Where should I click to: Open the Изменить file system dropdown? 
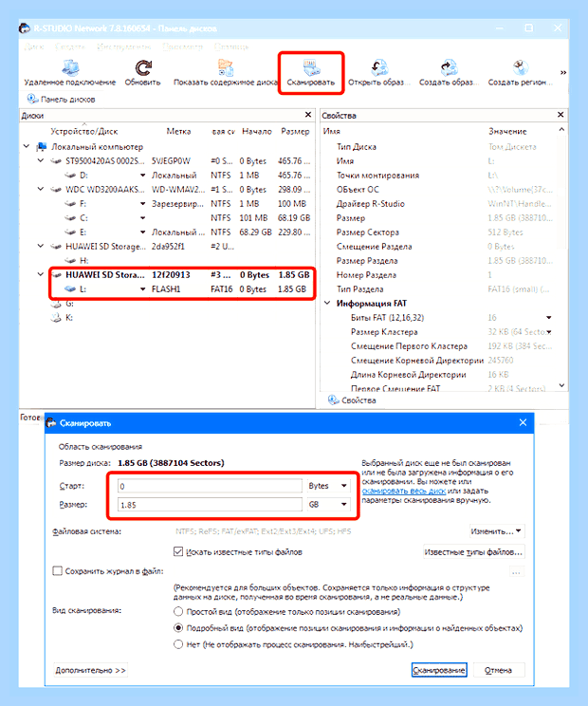pyautogui.click(x=496, y=531)
